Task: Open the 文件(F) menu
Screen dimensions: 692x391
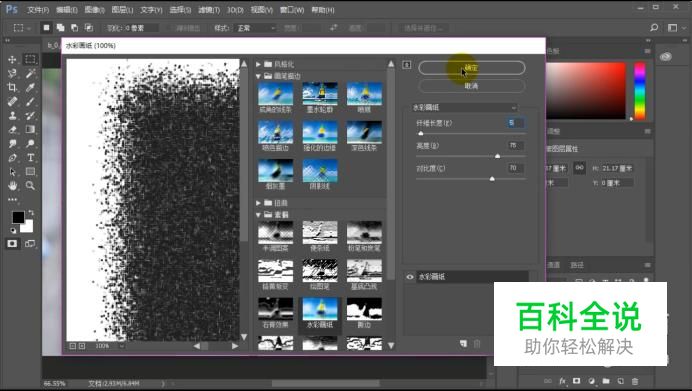Action: 38,10
